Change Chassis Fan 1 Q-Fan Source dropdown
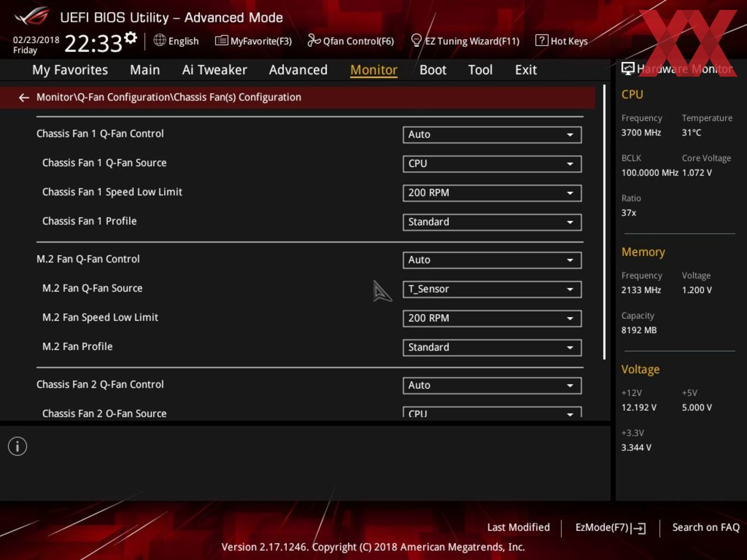The width and height of the screenshot is (747, 560). pyautogui.click(x=492, y=164)
